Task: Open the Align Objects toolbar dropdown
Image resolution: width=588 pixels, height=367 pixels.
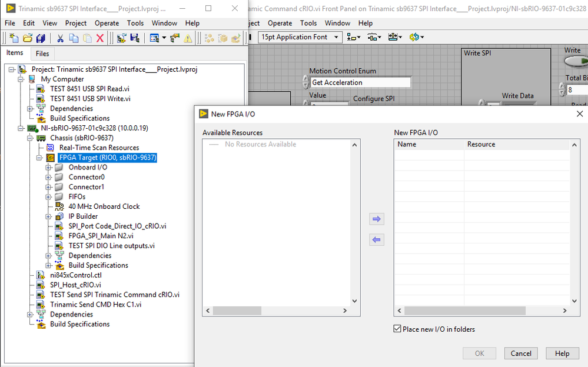Action: tap(354, 36)
